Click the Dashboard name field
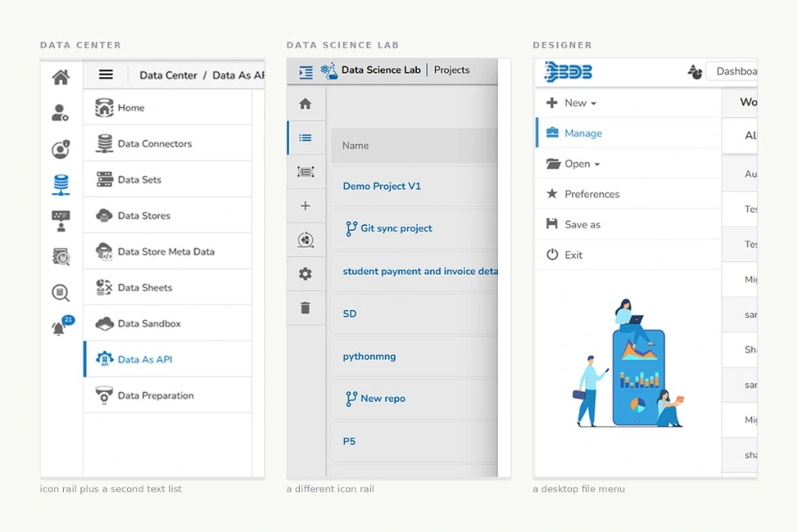This screenshot has width=798, height=532. coord(733,72)
